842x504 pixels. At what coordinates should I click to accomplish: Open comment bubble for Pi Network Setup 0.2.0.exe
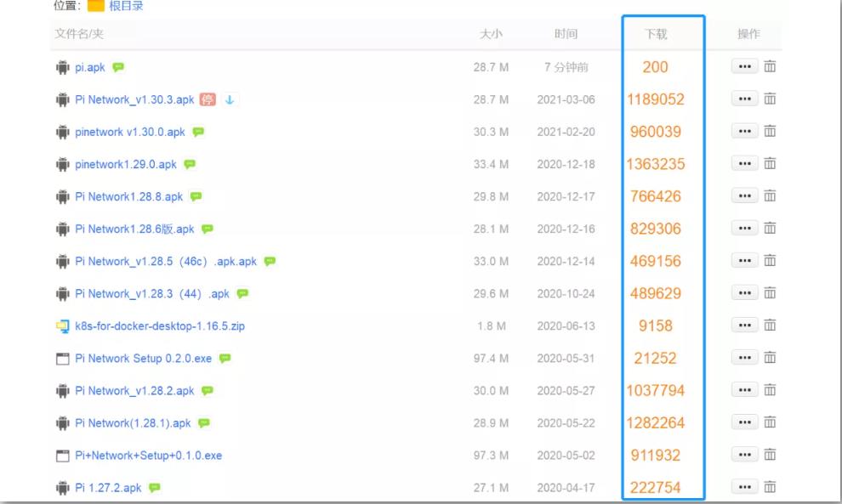[225, 358]
